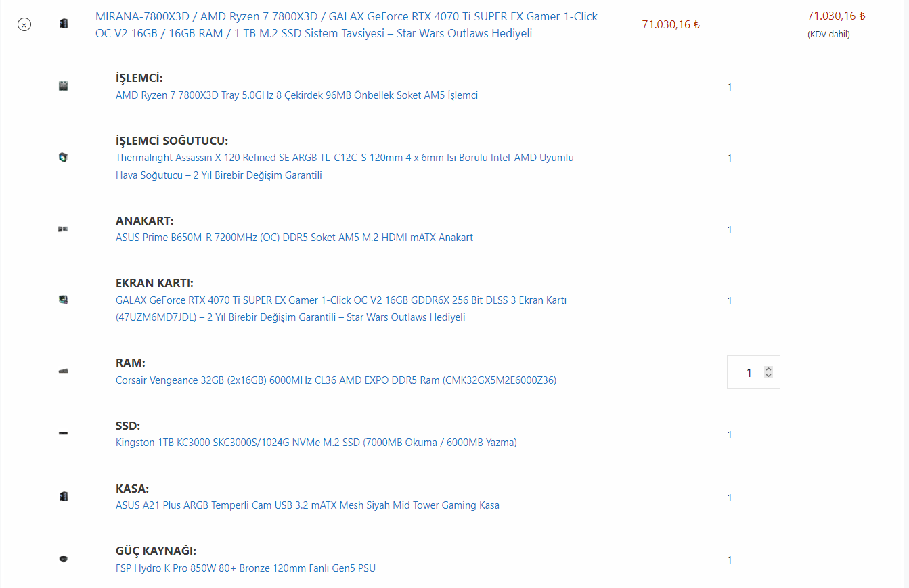Click the RAM: heading
The width and height of the screenshot is (909, 588).
pyautogui.click(x=131, y=363)
